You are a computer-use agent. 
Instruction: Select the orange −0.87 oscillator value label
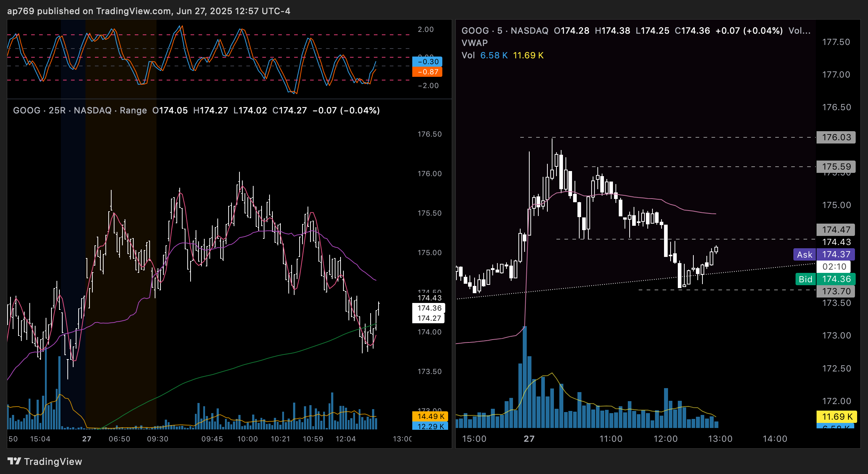coord(427,72)
